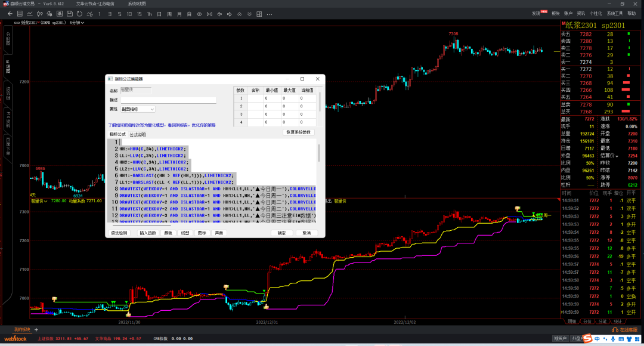Click the 线型 line style button
This screenshot has height=346, width=644.
185,233
